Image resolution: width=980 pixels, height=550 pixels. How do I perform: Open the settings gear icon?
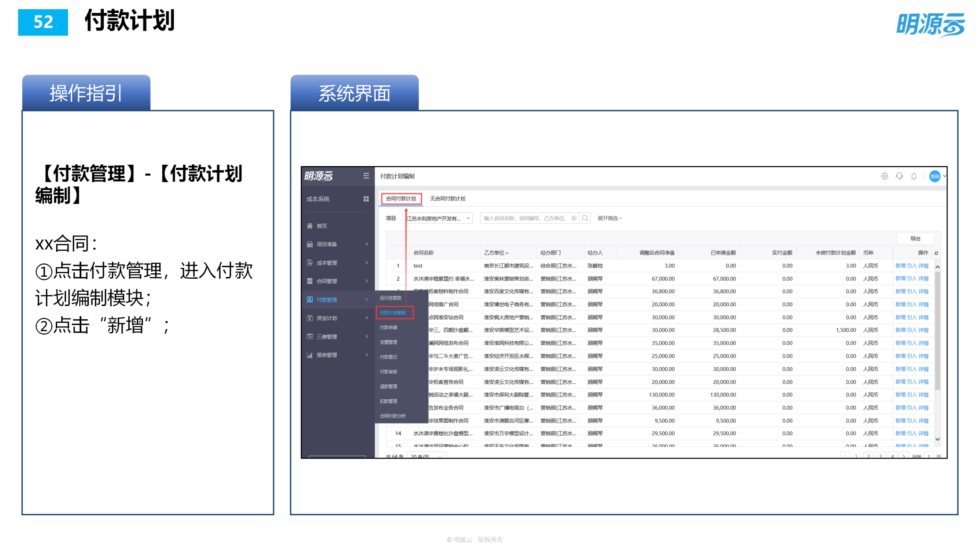pos(885,176)
